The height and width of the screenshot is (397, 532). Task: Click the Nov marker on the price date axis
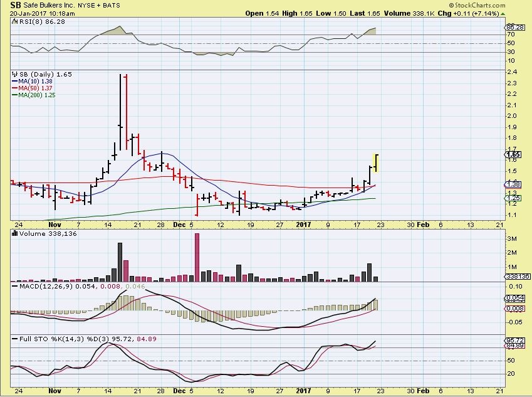55,224
